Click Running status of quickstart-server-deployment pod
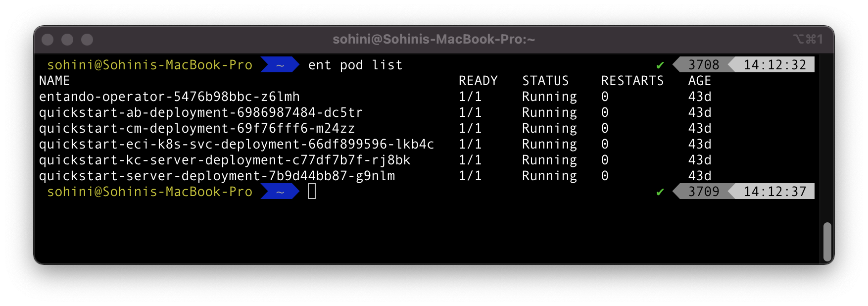The width and height of the screenshot is (868, 306). (x=549, y=176)
